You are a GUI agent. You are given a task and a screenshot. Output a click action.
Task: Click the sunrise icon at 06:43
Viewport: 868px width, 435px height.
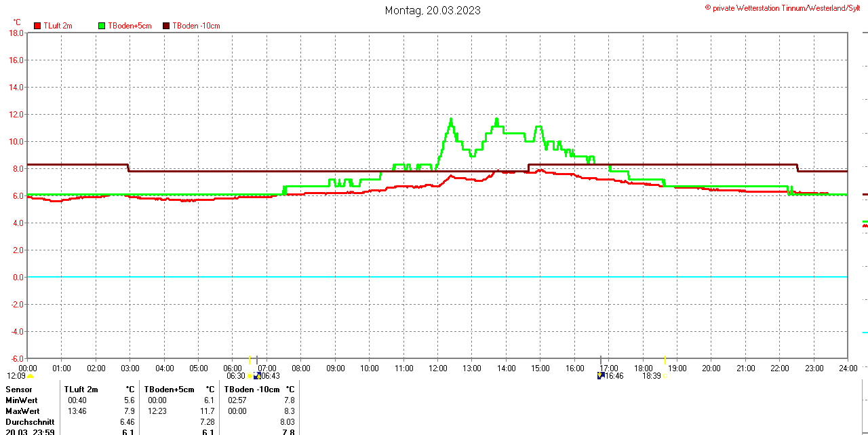pyautogui.click(x=257, y=375)
